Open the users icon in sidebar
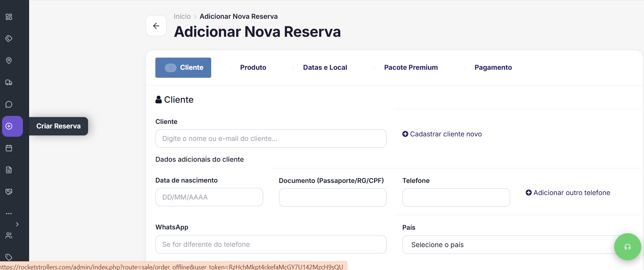Viewport: 644px width, 270px height. click(x=9, y=236)
